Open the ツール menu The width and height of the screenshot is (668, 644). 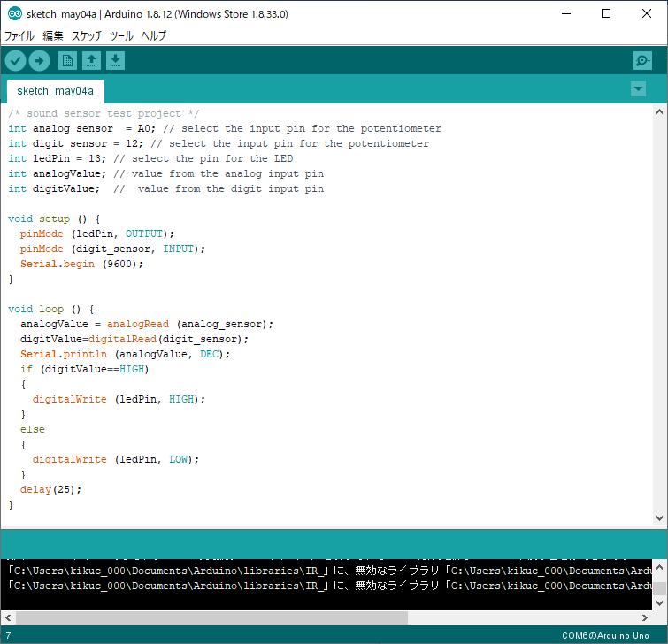[x=121, y=36]
